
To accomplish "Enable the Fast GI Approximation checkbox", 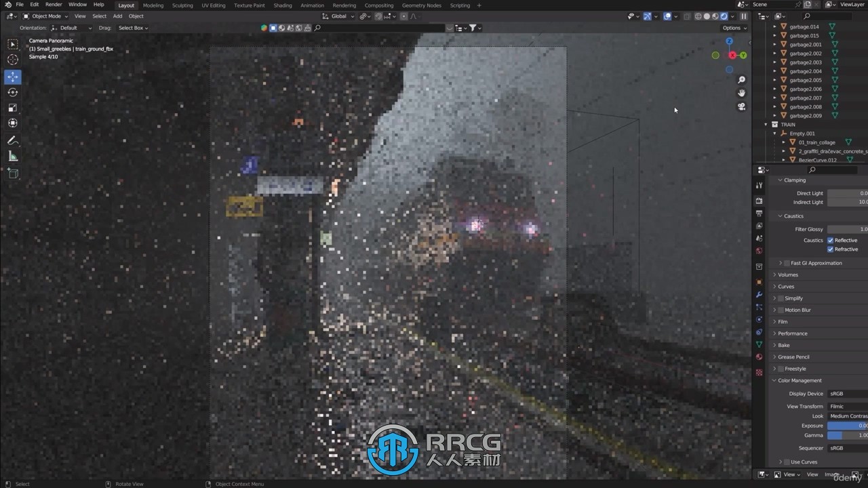I will click(x=787, y=263).
